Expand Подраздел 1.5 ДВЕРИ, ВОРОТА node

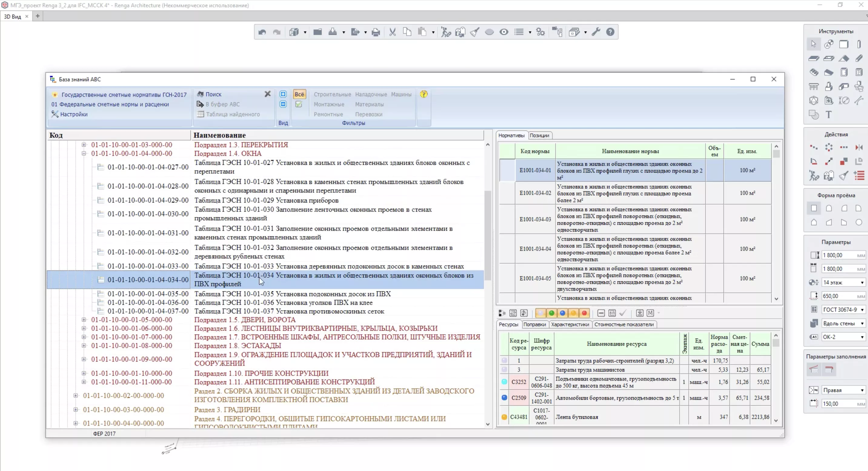click(84, 319)
